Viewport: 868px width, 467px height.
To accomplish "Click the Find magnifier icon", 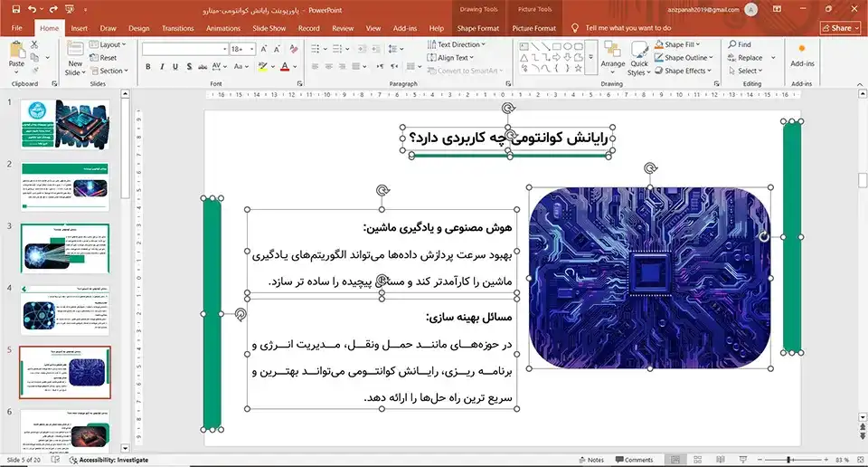I will click(x=732, y=44).
